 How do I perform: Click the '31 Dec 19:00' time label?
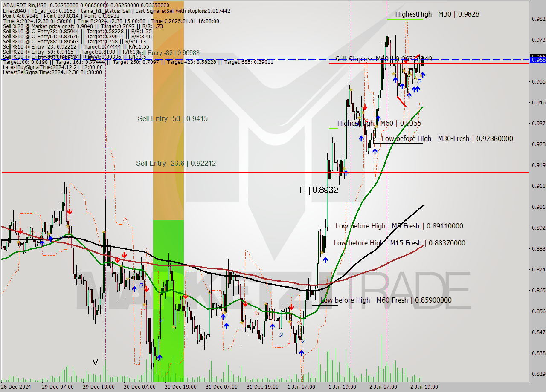pyautogui.click(x=262, y=387)
